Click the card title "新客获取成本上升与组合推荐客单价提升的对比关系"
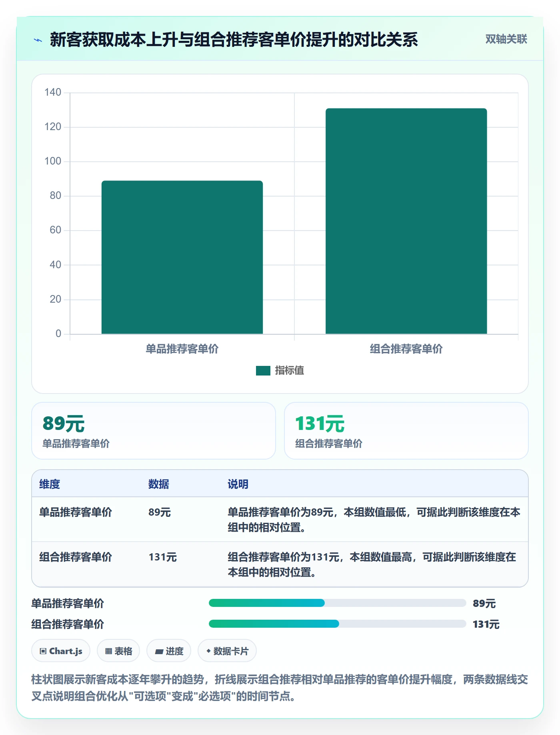Image resolution: width=560 pixels, height=735 pixels. coord(234,40)
